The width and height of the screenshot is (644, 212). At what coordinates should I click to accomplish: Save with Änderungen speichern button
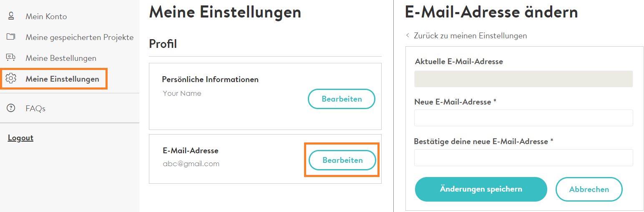click(481, 189)
